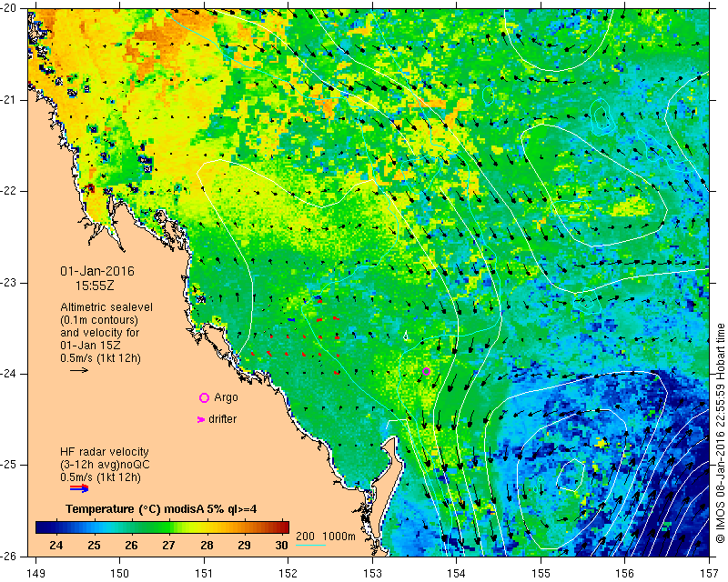Click longitude axis label 151
Image resolution: width=728 pixels, height=582 pixels.
tap(204, 574)
